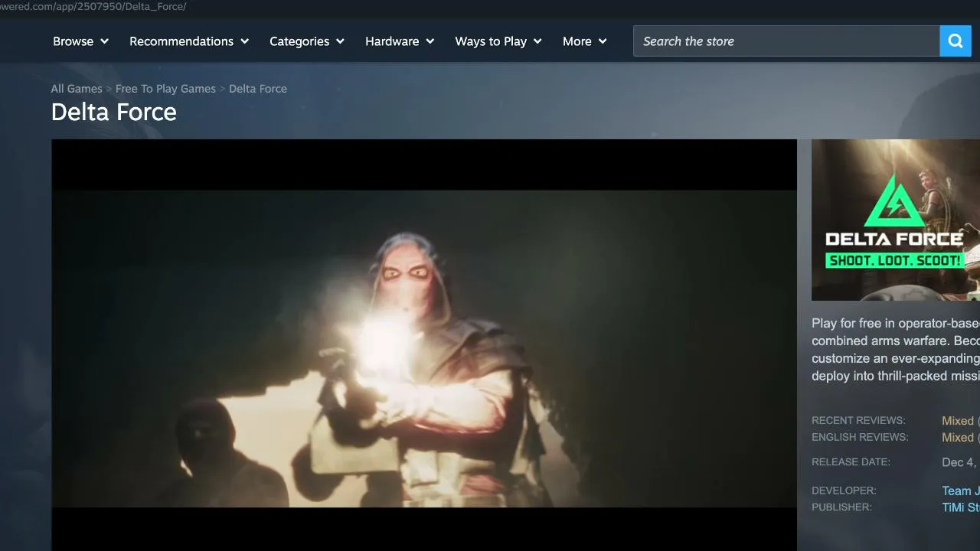The width and height of the screenshot is (980, 551).
Task: Open the Recommendations menu
Action: pyautogui.click(x=189, y=41)
